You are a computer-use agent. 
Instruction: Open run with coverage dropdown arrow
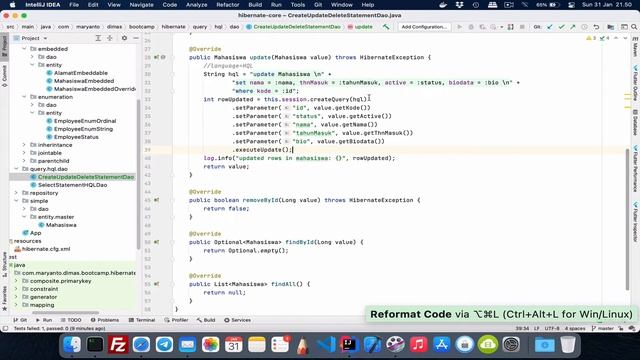pyautogui.click(x=502, y=27)
